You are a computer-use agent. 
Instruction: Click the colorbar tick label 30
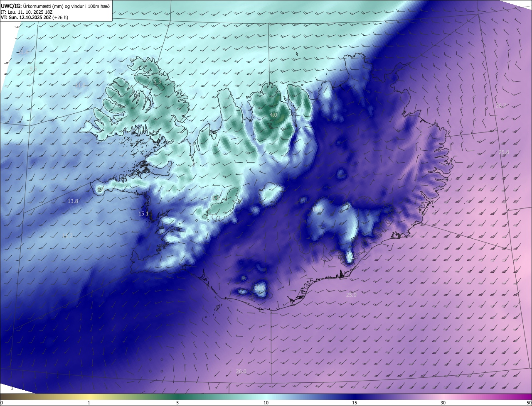[x=443, y=403]
